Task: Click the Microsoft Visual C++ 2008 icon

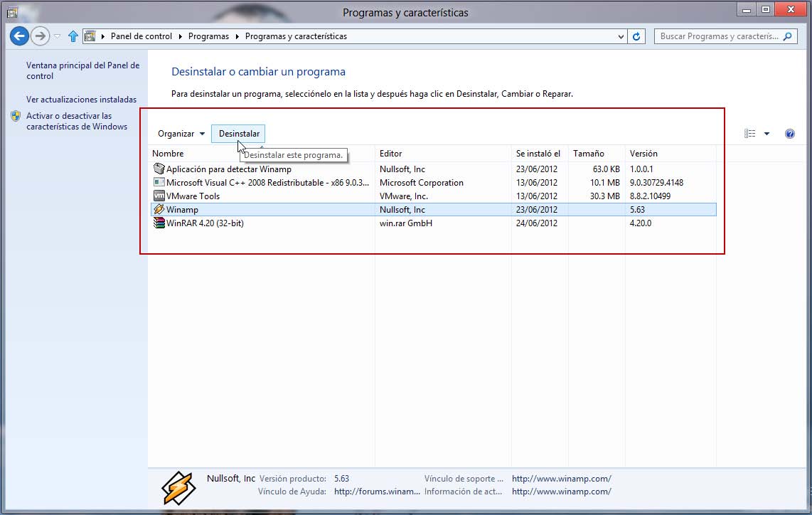Action: [x=159, y=183]
